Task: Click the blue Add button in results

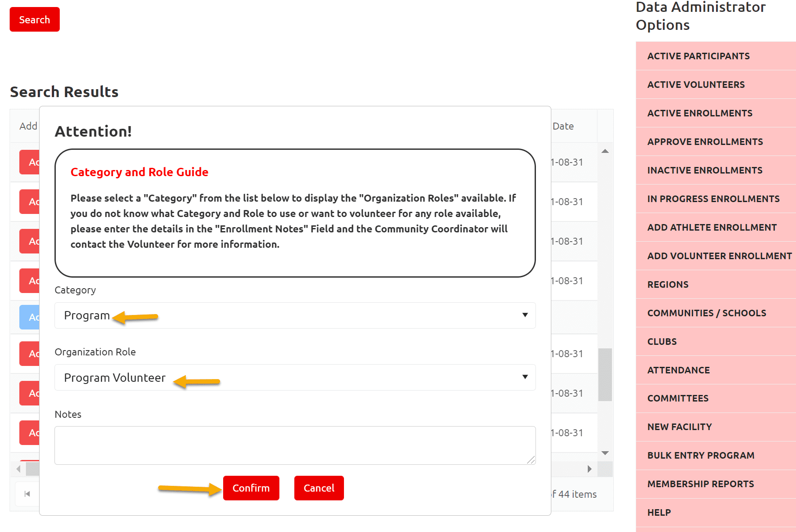Action: pyautogui.click(x=29, y=317)
